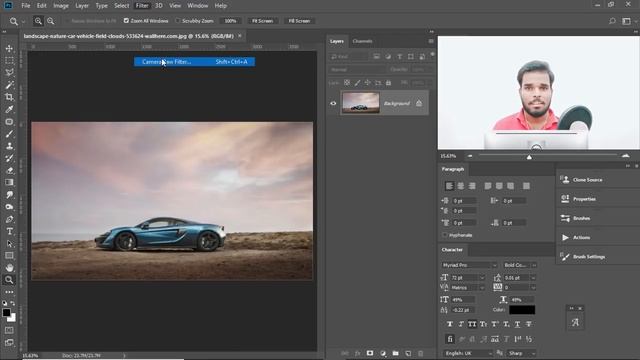This screenshot has width=640, height=360.
Task: Open Zoom tool preset dropdown arrow
Action: [x=24, y=21]
